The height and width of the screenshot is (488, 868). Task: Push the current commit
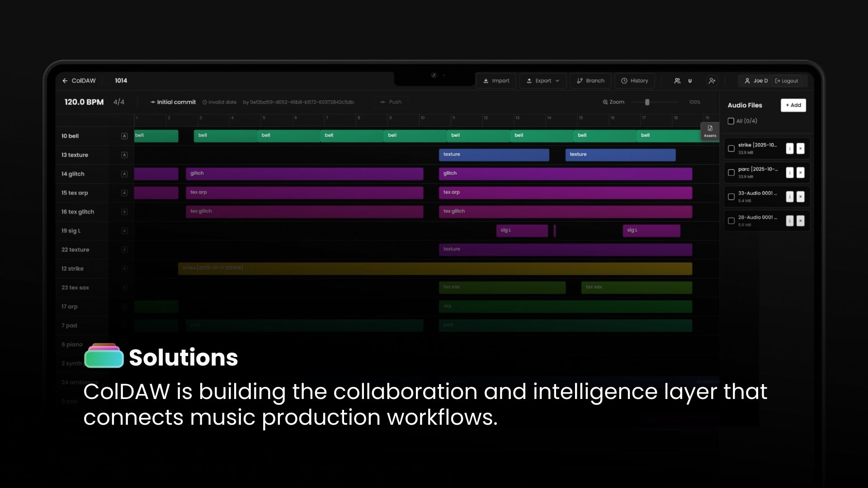click(x=391, y=102)
